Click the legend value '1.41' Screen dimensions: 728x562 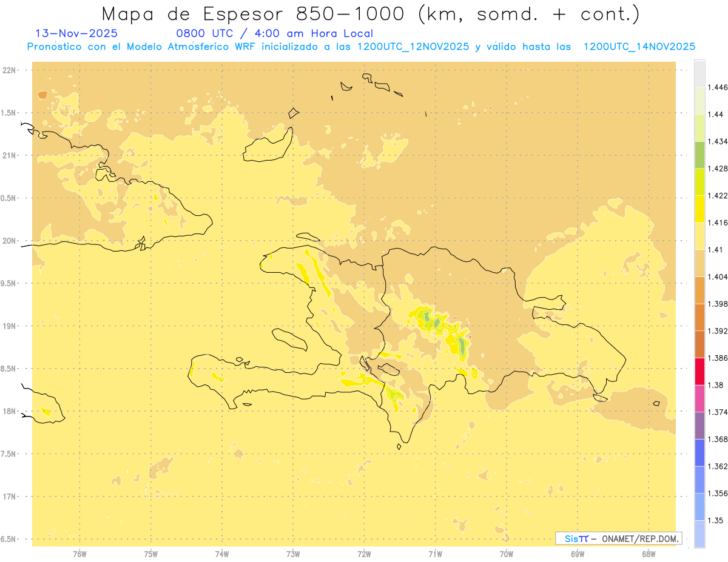click(x=716, y=249)
